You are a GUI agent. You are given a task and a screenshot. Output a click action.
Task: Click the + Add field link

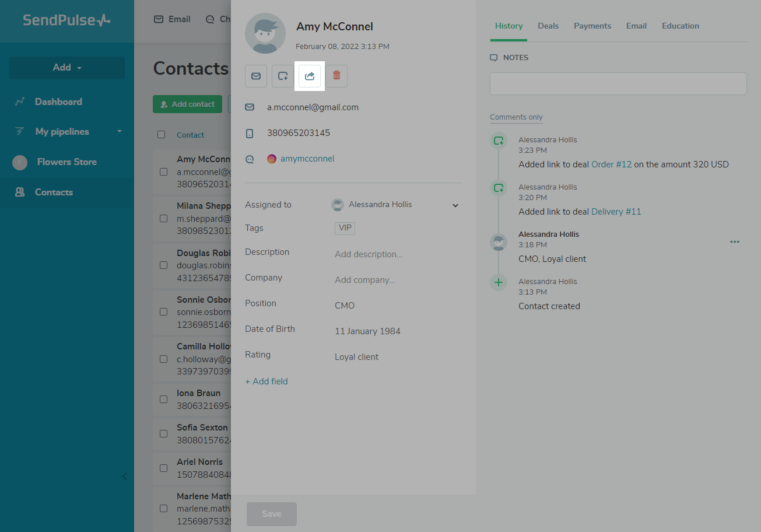coord(266,381)
